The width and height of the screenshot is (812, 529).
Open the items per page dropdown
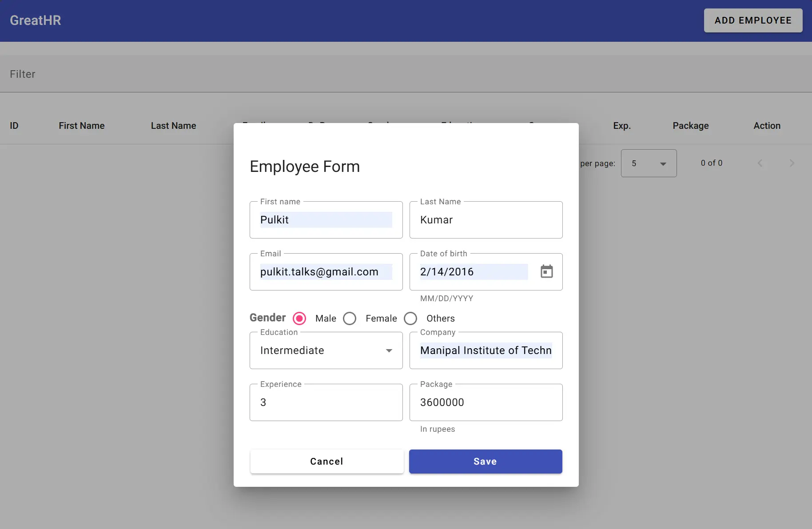coord(649,163)
